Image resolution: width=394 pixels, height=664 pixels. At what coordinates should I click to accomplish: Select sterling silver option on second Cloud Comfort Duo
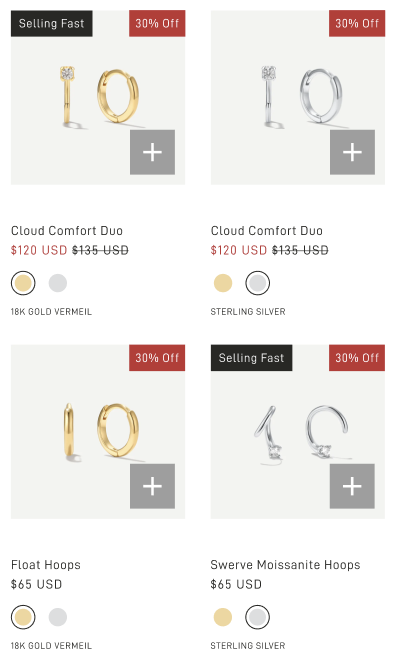point(258,283)
